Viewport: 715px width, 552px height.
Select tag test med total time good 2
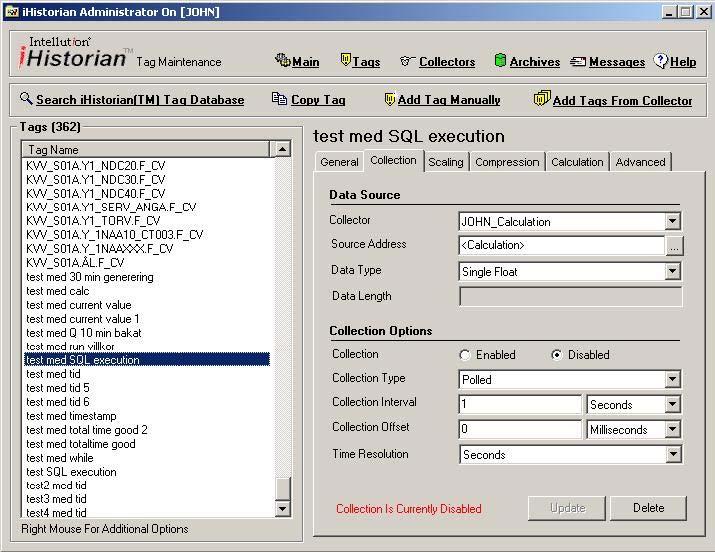87,430
